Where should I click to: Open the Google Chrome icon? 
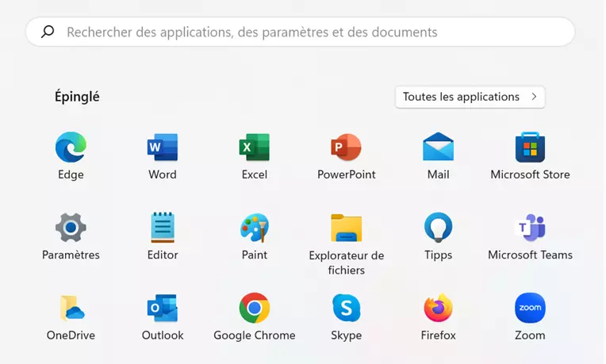pyautogui.click(x=255, y=308)
